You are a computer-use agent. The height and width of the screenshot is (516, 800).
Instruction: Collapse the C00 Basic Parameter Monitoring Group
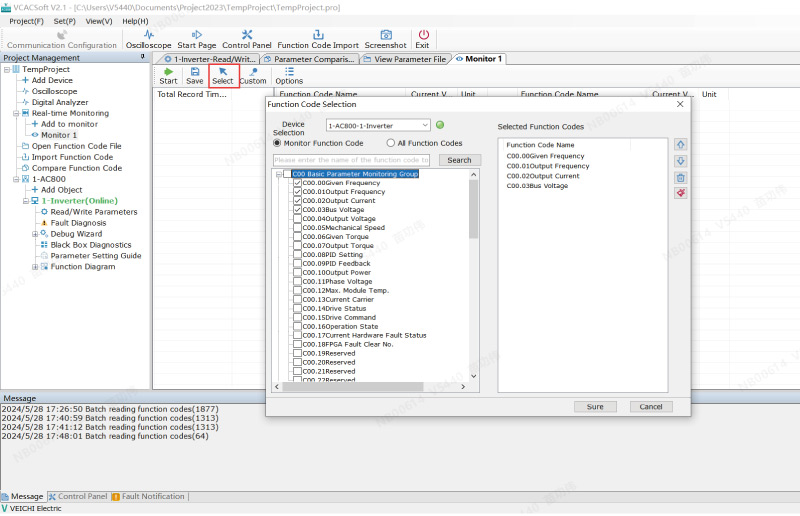(x=277, y=174)
